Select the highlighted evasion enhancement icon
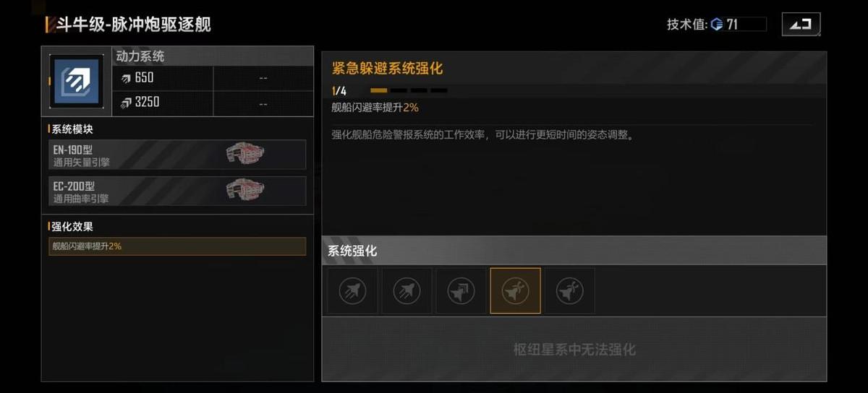Screen dimensions: 868x393 coord(515,291)
